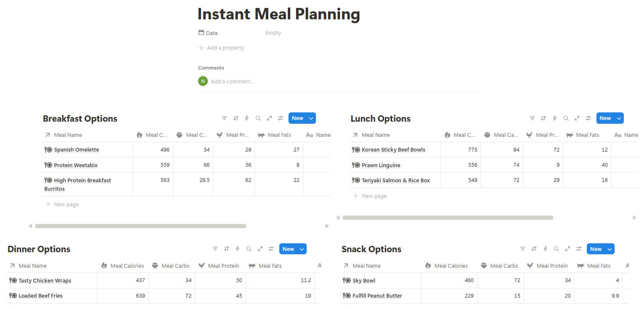Click sort icon in Dinner Options toolbar
The image size is (644, 309).
tap(226, 249)
